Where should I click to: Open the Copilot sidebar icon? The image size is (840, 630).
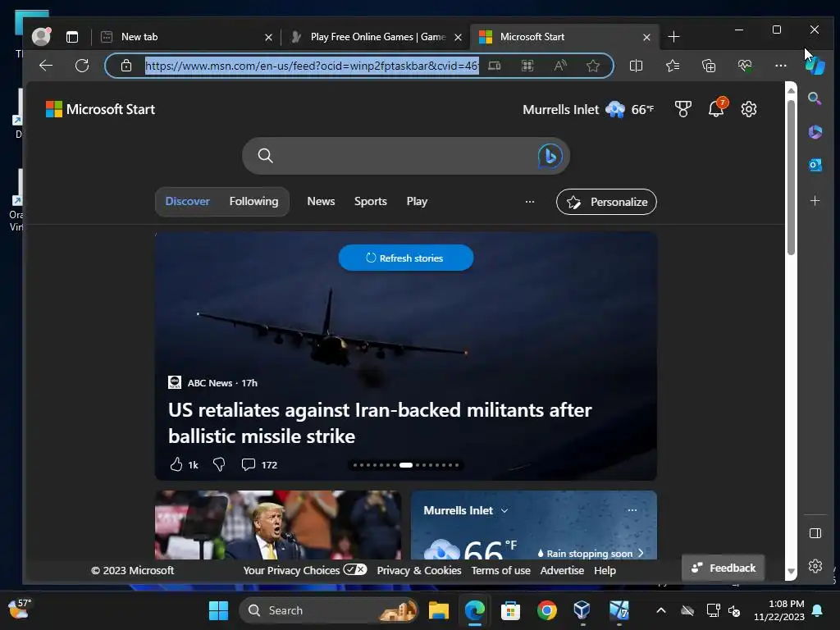(x=815, y=66)
